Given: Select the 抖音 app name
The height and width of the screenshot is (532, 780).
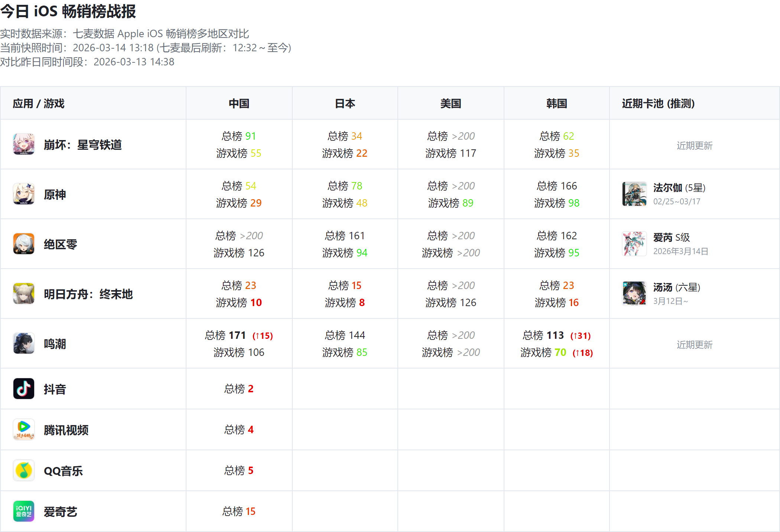Looking at the screenshot, I should 55,389.
